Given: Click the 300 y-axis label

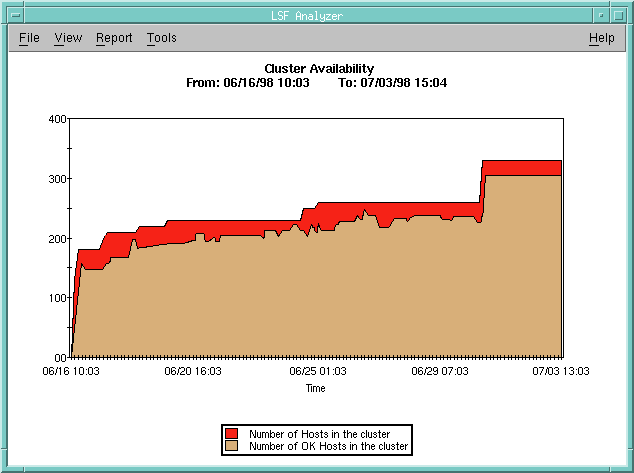Looking at the screenshot, I should tap(57, 179).
